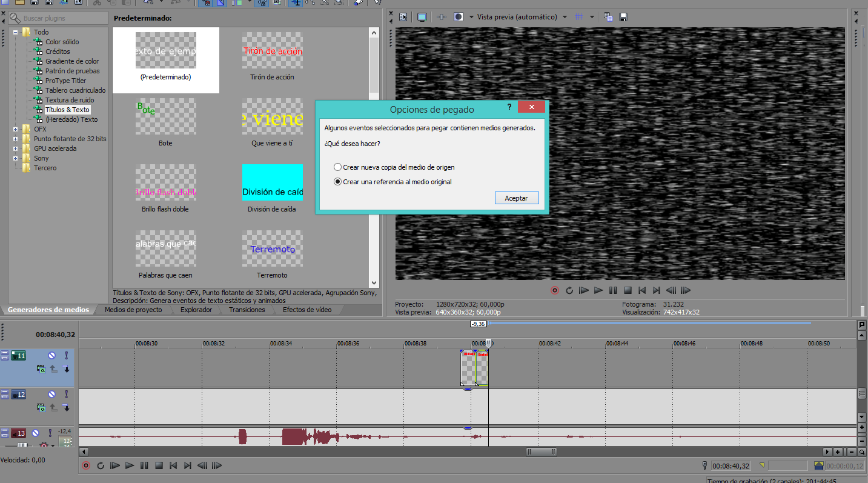Screen dimensions: 868x483
Task: Switch to the 'Medios de proyecto' tab
Action: [x=133, y=310]
